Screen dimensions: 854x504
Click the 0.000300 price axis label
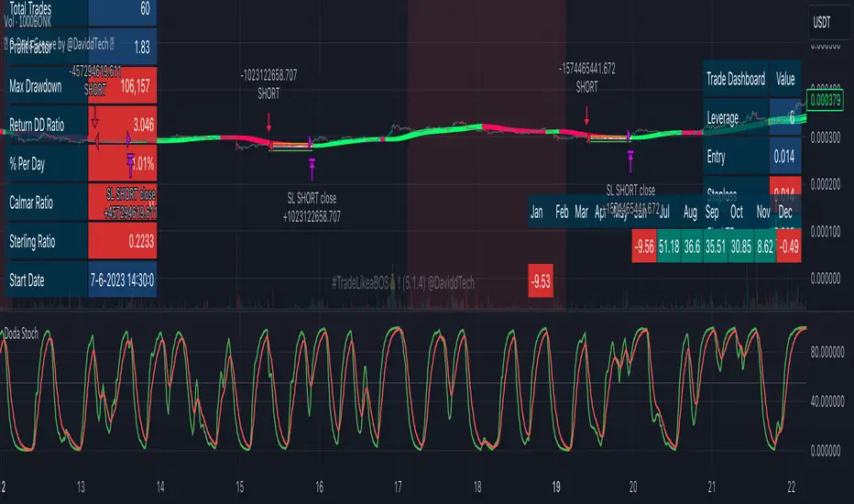pos(825,137)
